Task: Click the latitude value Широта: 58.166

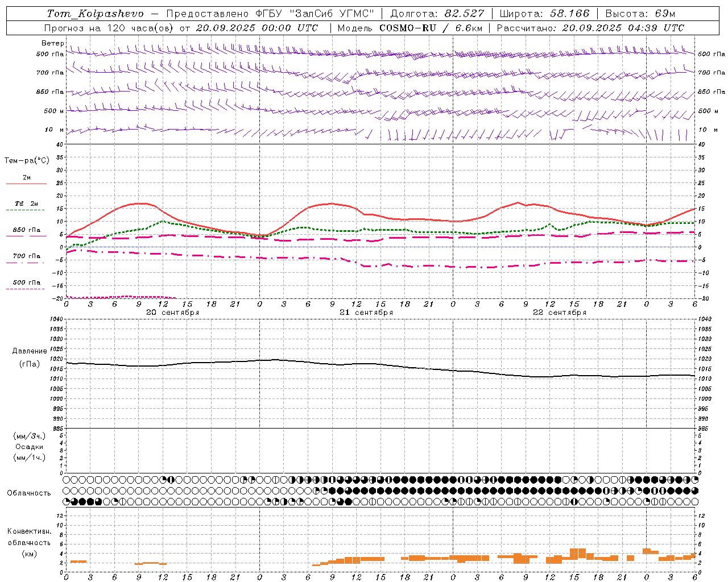Action: coord(545,14)
